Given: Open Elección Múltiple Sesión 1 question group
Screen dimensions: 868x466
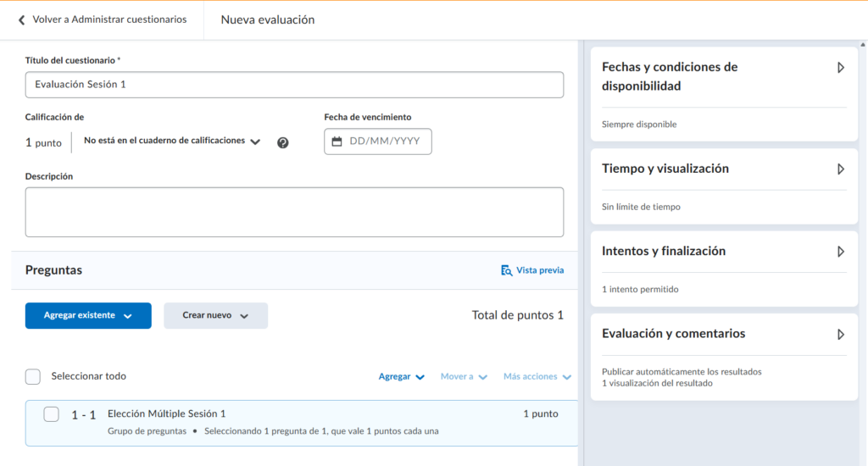Looking at the screenshot, I should (x=166, y=413).
